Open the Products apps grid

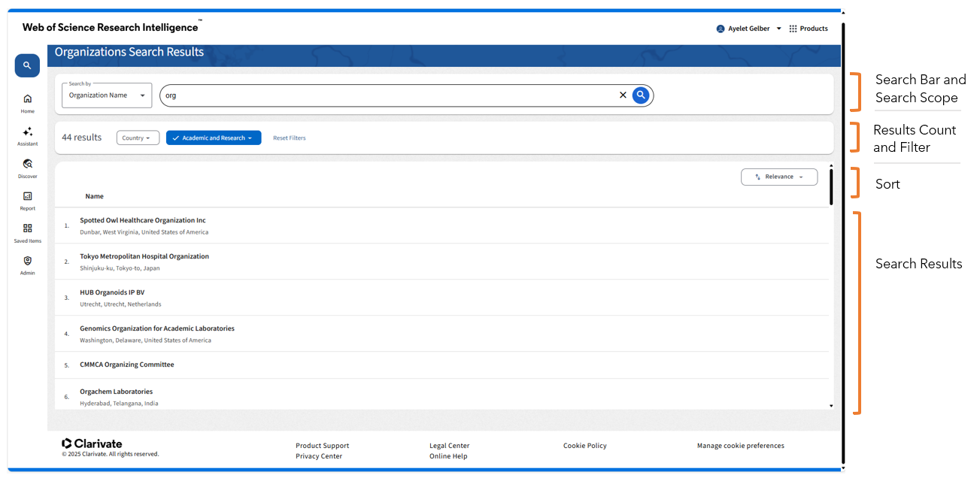coord(809,29)
